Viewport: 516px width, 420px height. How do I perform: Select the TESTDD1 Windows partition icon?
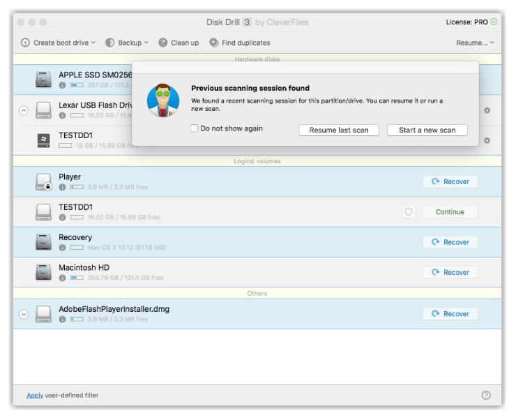(x=44, y=140)
